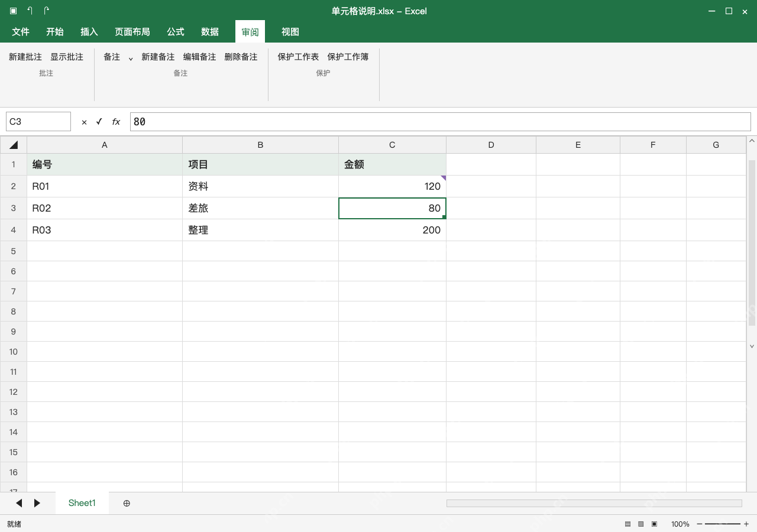Image resolution: width=757 pixels, height=532 pixels.
Task: Select all cells with the corner triangle
Action: (x=14, y=145)
